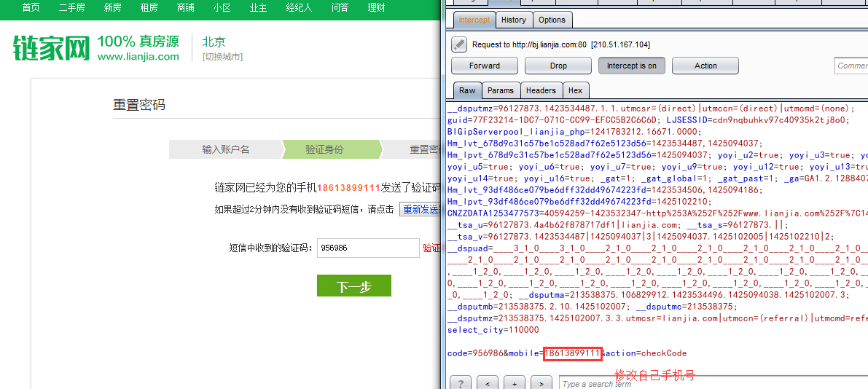Go to previous search match arrow
The height and width of the screenshot is (389, 868).
click(x=487, y=383)
